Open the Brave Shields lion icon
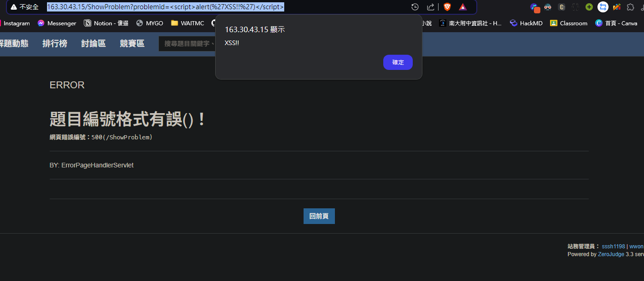This screenshot has width=644, height=281. [x=447, y=7]
